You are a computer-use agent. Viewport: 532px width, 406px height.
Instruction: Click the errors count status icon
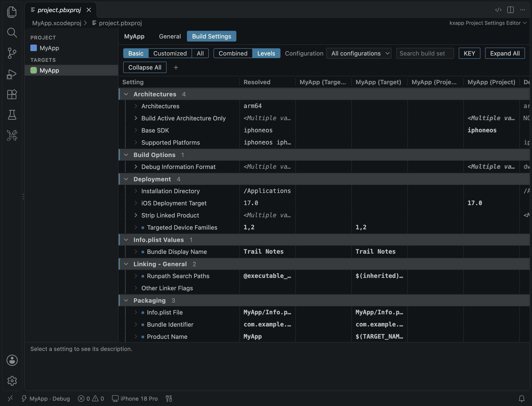pos(84,399)
